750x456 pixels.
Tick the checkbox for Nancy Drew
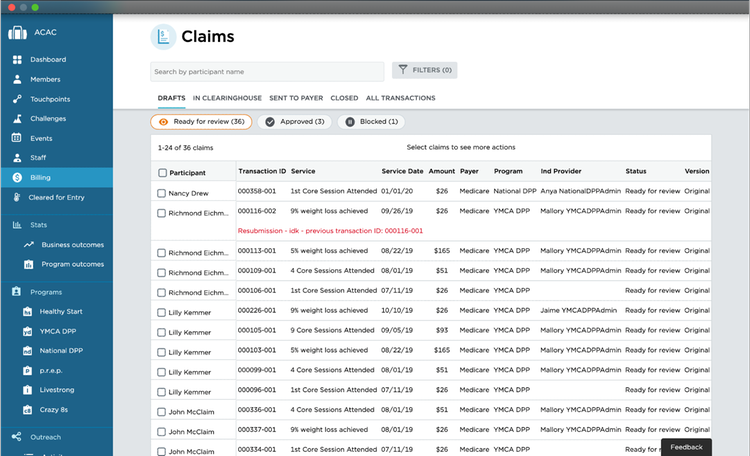163,191
